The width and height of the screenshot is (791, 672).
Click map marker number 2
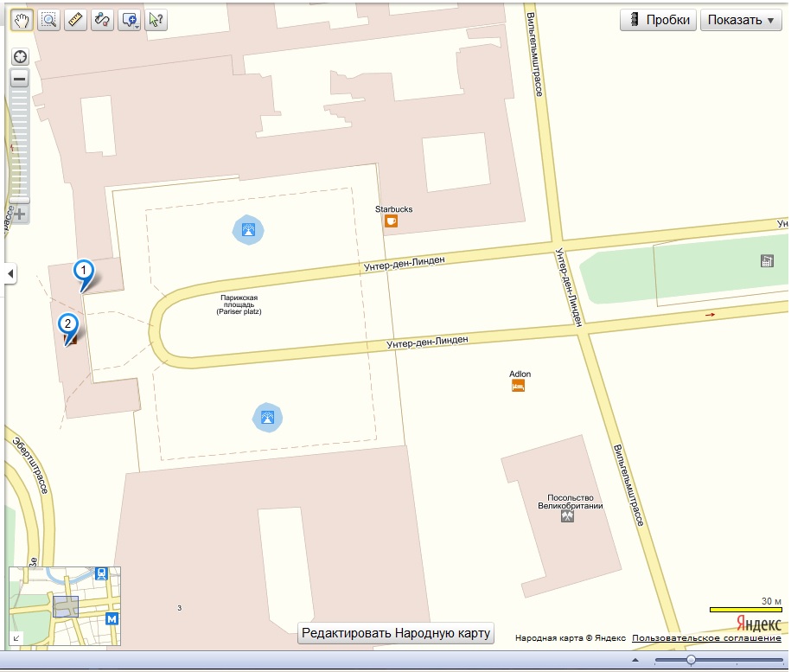[68, 324]
